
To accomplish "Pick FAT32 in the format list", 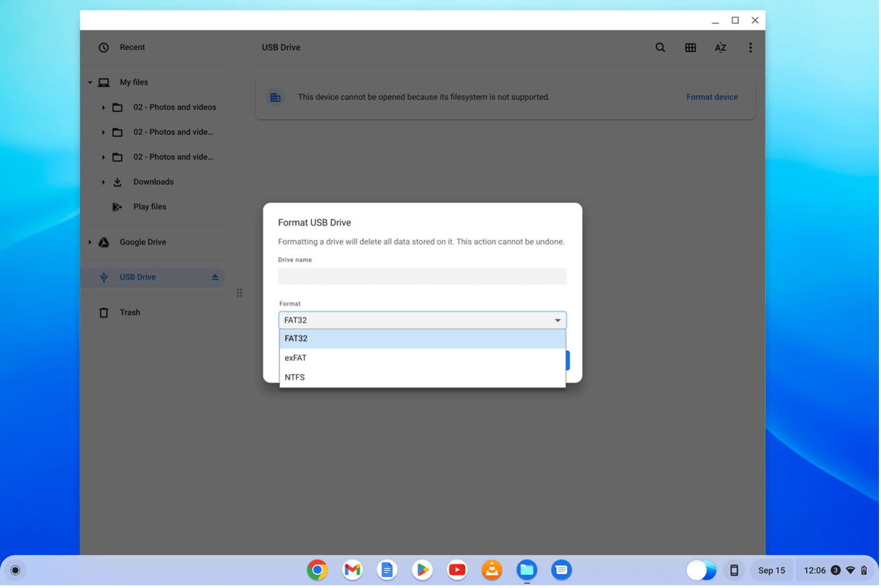I will [x=296, y=339].
